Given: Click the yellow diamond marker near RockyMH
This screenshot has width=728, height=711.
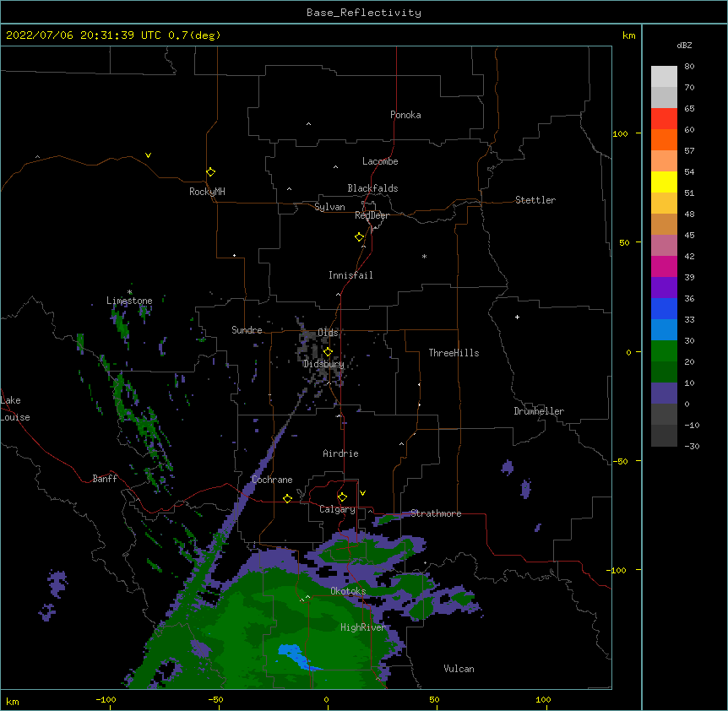Looking at the screenshot, I should coord(210,172).
